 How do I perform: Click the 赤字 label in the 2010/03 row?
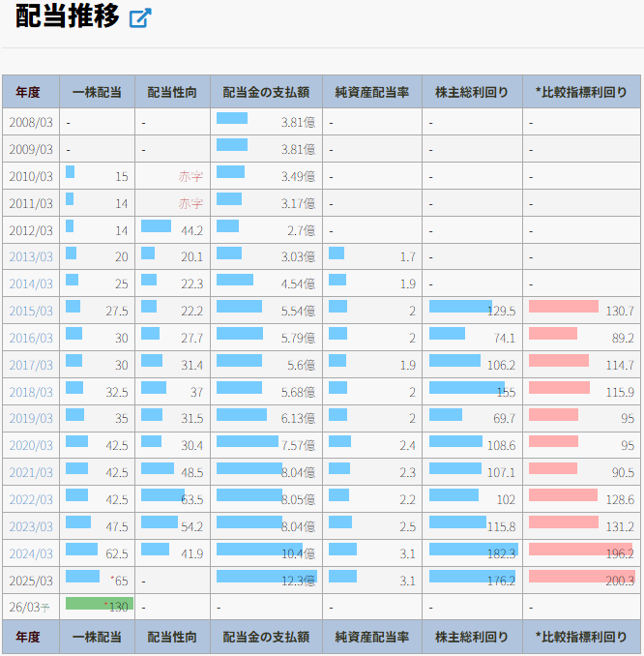190,176
